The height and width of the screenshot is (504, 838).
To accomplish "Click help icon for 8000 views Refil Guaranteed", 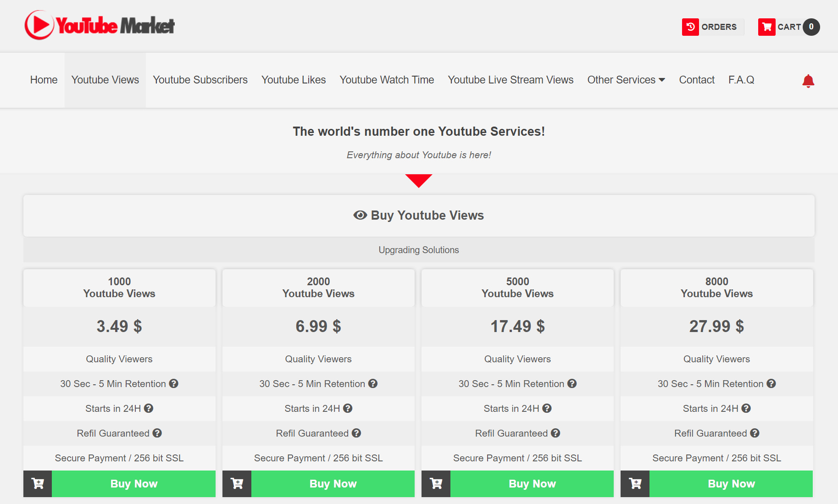I will (755, 433).
